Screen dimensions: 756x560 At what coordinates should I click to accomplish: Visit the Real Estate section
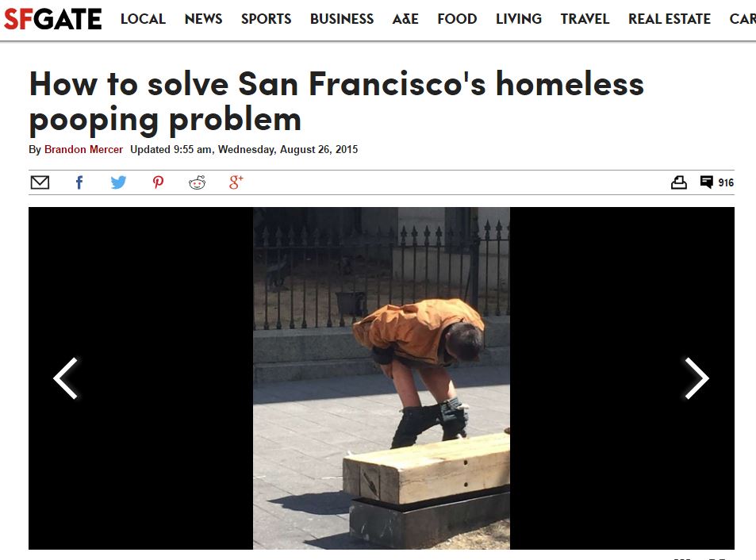click(670, 19)
